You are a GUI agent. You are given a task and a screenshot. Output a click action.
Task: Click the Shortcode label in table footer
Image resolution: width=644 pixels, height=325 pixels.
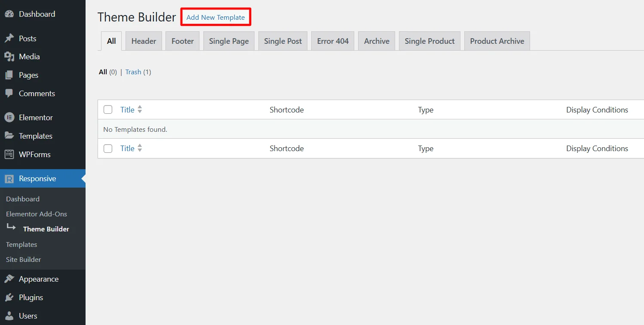pyautogui.click(x=287, y=149)
